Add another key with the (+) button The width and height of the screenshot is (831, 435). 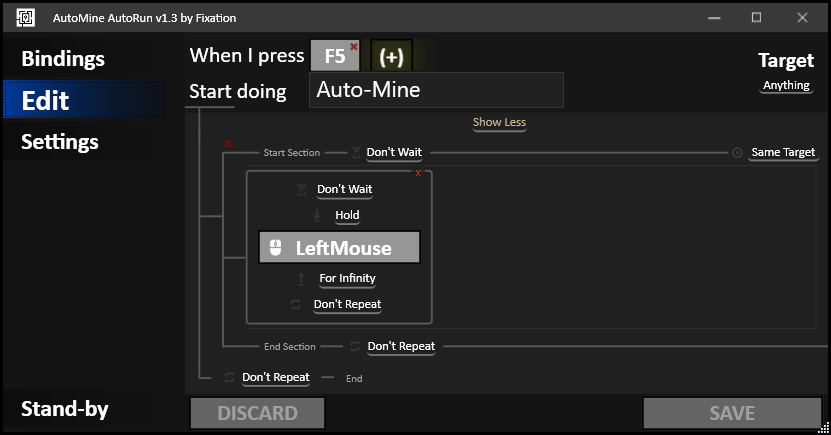(391, 56)
